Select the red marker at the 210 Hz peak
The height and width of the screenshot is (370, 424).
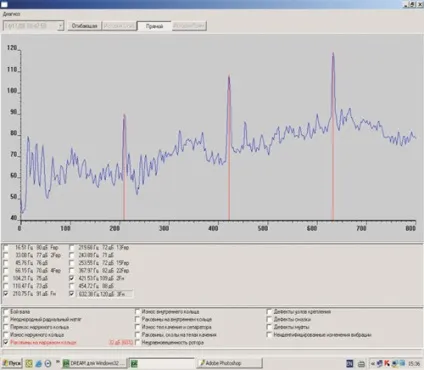pyautogui.click(x=124, y=167)
